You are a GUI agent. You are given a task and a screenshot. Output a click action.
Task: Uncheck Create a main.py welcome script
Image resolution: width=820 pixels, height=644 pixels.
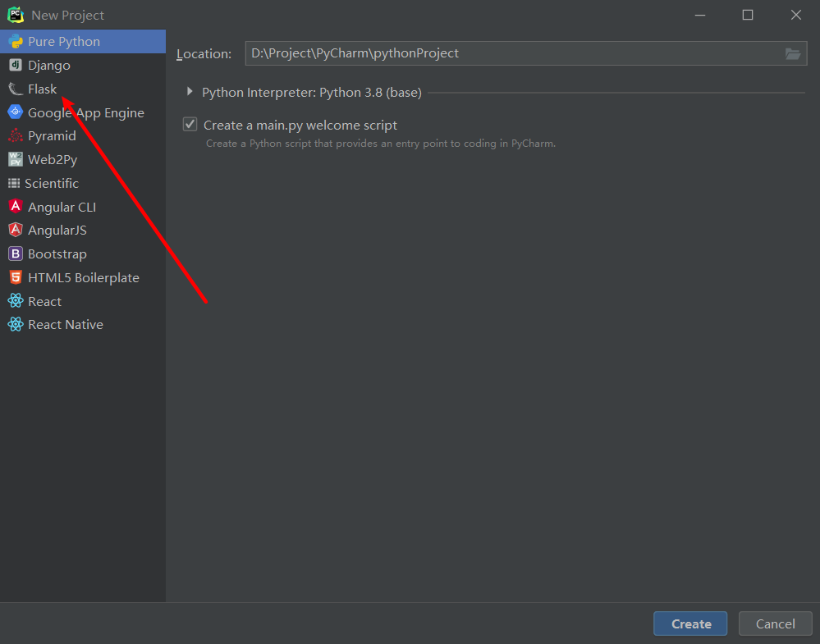(190, 125)
